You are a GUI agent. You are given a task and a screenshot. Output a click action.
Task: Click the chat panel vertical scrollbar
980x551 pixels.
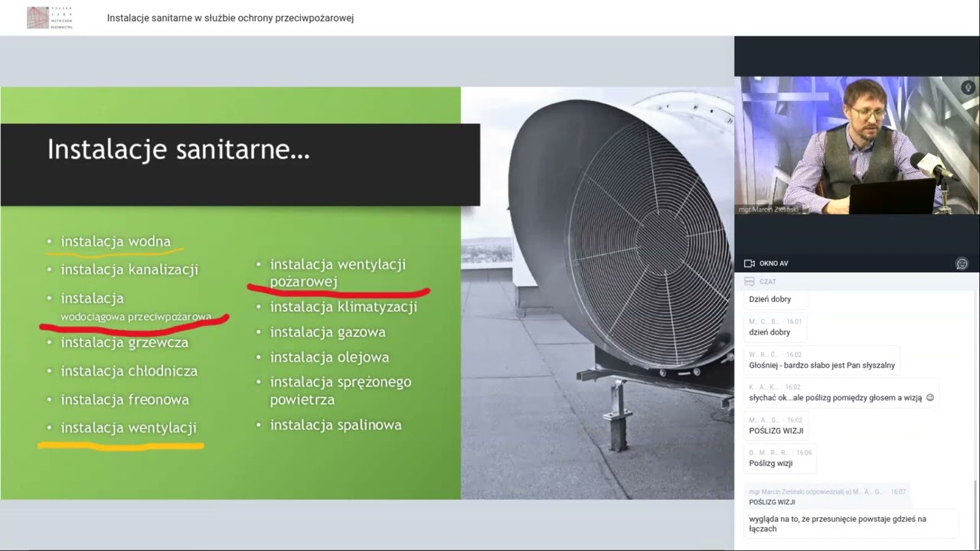[975, 514]
